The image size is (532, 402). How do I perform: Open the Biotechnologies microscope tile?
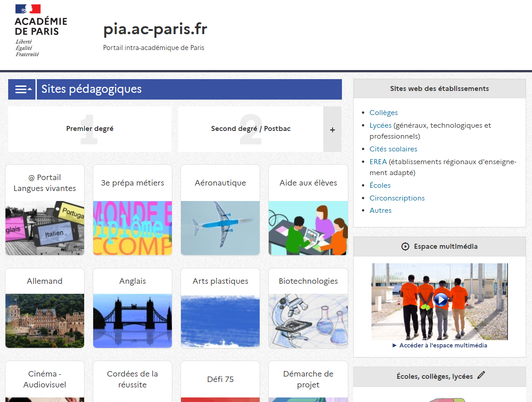[308, 308]
